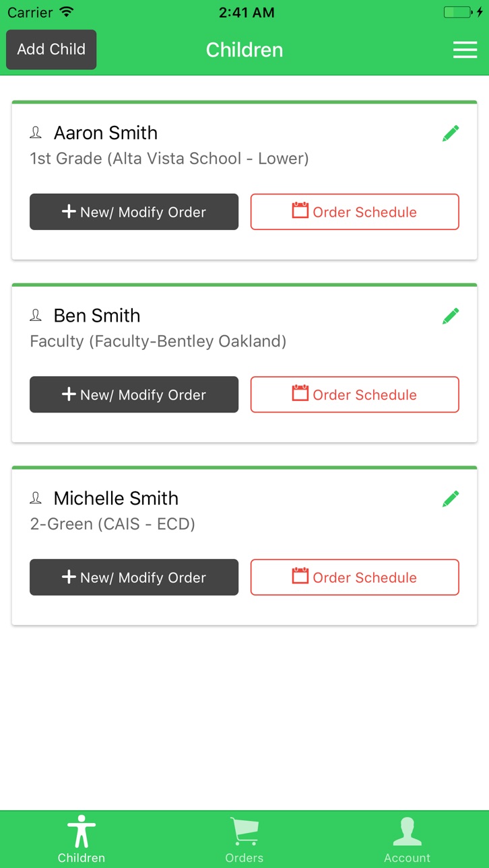Tap the Add Child button
Screen dimensions: 489x868
(x=51, y=50)
